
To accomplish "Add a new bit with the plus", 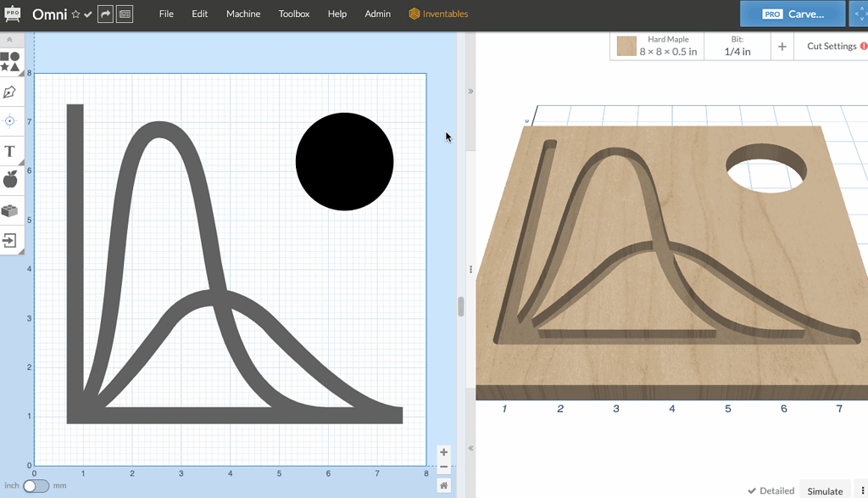I will click(x=781, y=47).
